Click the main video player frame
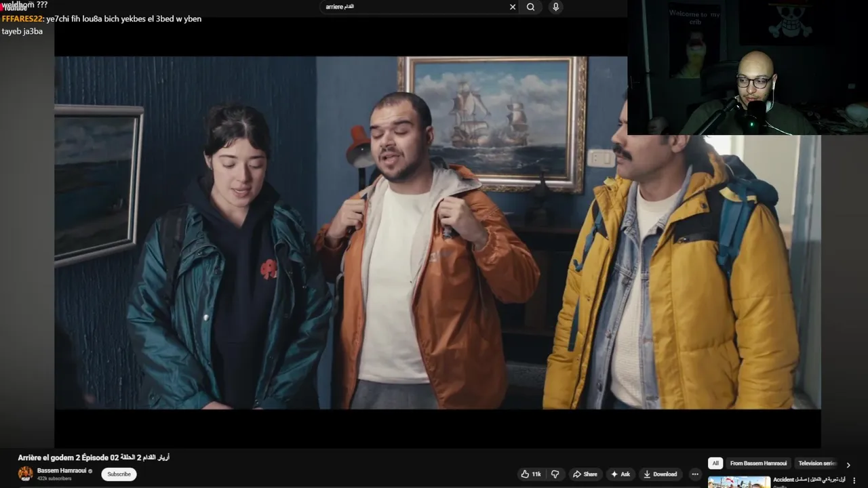Viewport: 868px width, 488px height. pyautogui.click(x=437, y=232)
